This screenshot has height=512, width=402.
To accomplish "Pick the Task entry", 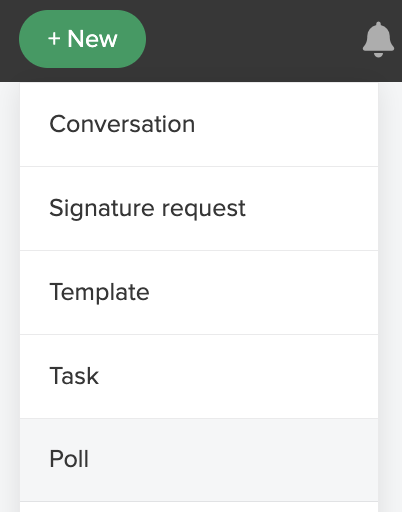I will click(199, 376).
